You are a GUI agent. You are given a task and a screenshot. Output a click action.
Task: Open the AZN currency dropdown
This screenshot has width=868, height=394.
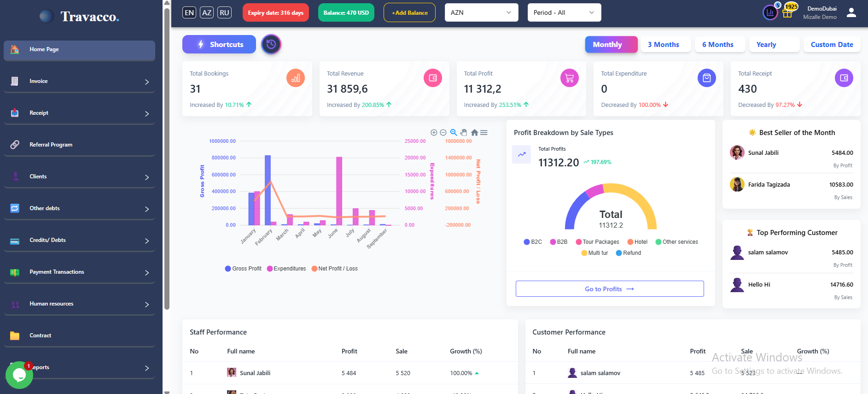(x=481, y=12)
